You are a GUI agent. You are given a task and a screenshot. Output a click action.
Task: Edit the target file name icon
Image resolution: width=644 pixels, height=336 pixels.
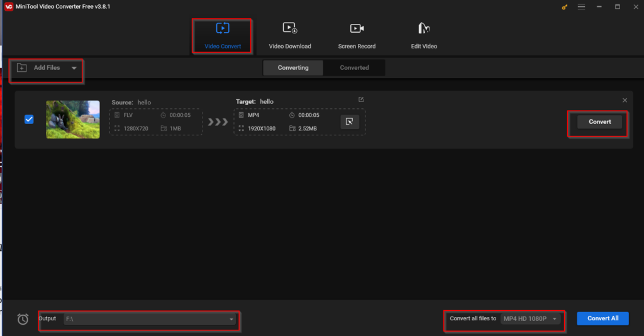(361, 99)
